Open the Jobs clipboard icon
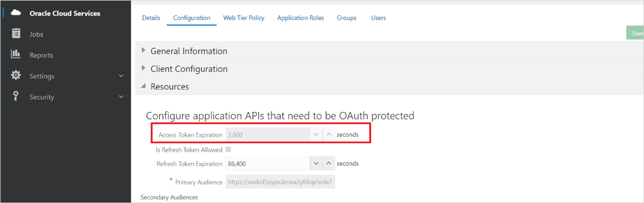The image size is (644, 203). pos(16,34)
